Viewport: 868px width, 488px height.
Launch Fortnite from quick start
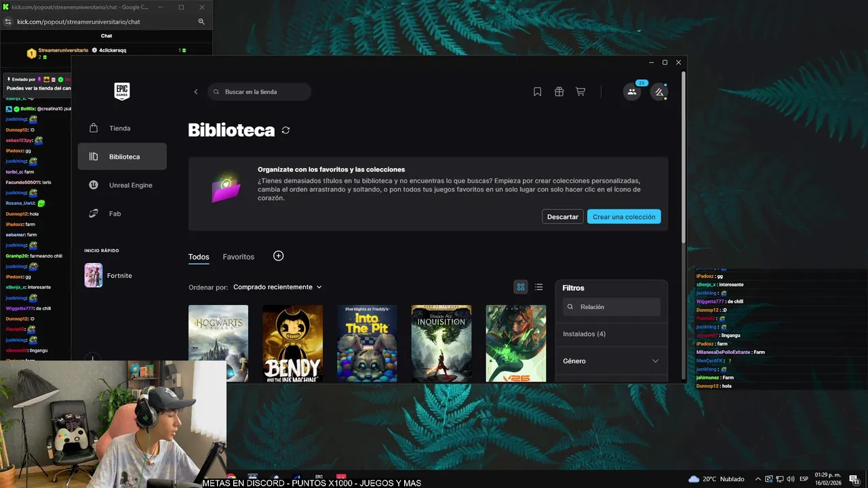108,275
